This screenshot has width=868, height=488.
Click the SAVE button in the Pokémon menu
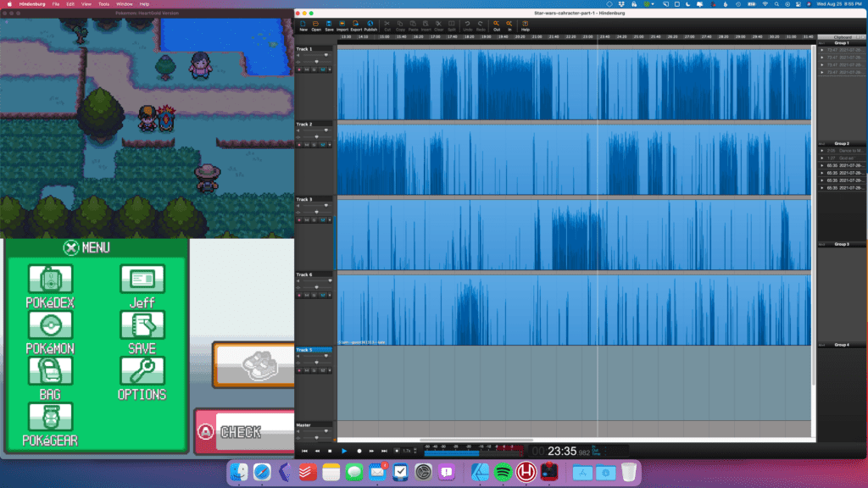click(x=142, y=331)
